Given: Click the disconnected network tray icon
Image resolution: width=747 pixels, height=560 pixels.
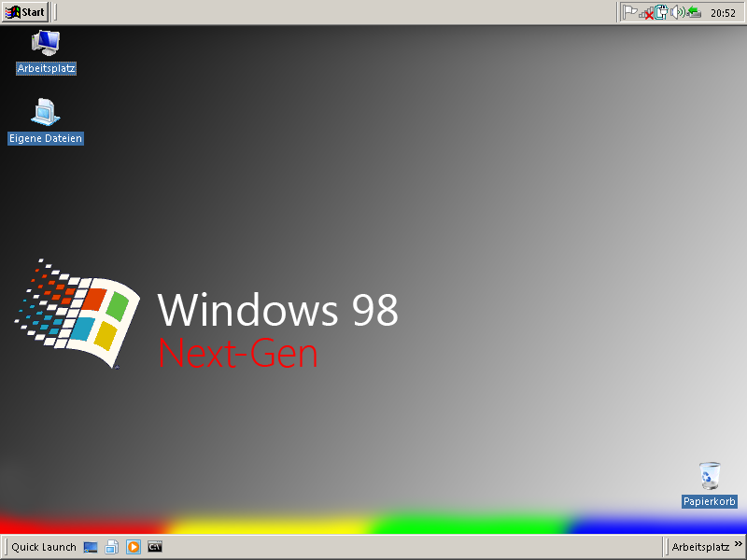Looking at the screenshot, I should 645,13.
